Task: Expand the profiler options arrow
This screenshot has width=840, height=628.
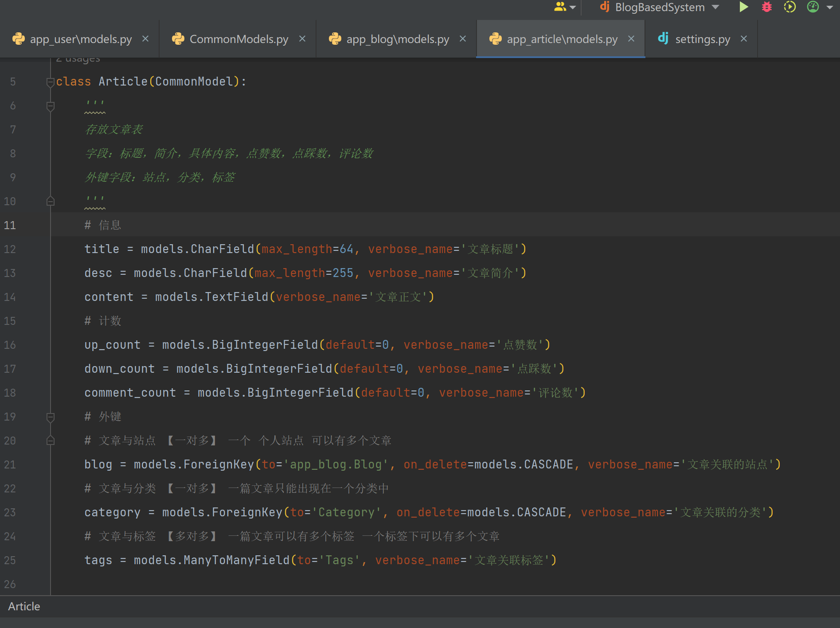Action: tap(829, 8)
